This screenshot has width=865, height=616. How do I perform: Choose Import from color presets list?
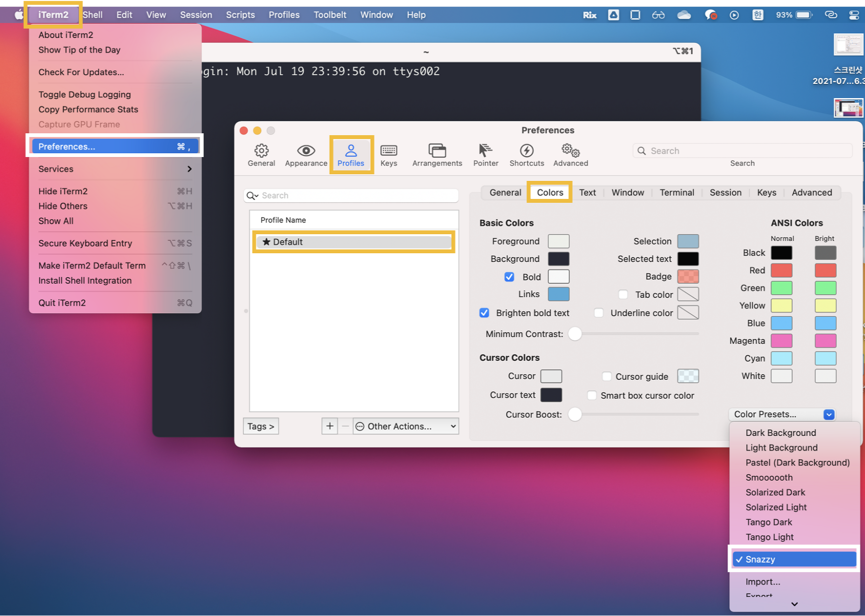(x=763, y=582)
